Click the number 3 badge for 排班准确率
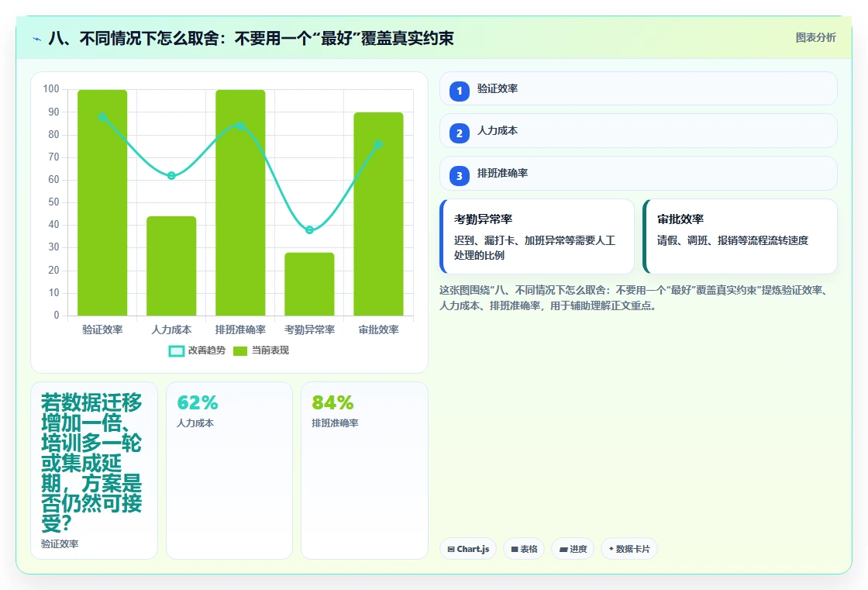Viewport: 868px width, 590px height. coord(460,176)
